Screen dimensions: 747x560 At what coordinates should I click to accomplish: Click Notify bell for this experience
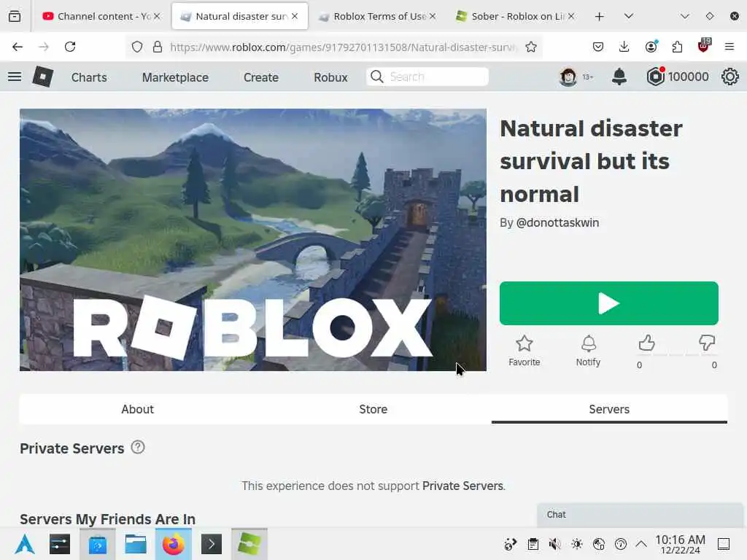click(x=588, y=351)
